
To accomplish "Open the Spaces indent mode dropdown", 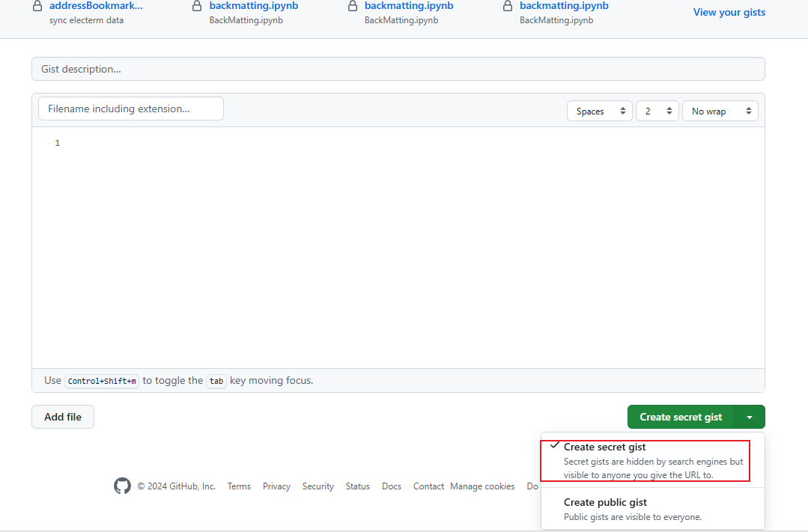I will coord(599,111).
